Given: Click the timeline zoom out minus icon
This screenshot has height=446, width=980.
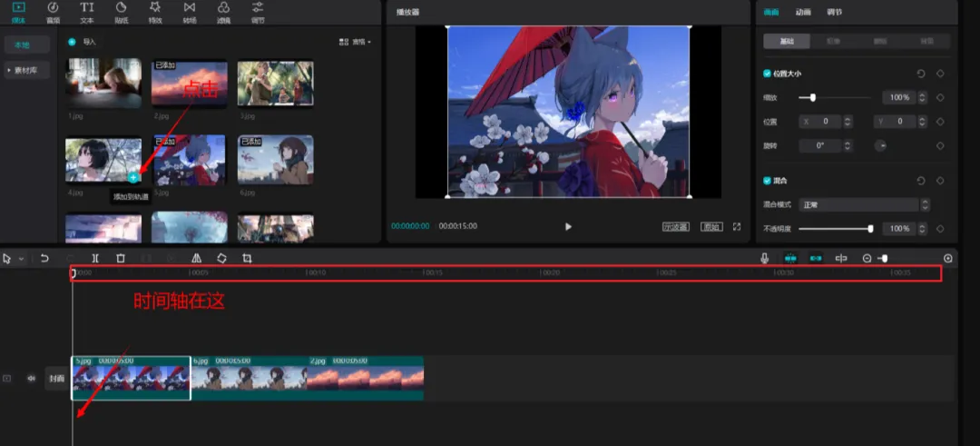Looking at the screenshot, I should pyautogui.click(x=867, y=258).
